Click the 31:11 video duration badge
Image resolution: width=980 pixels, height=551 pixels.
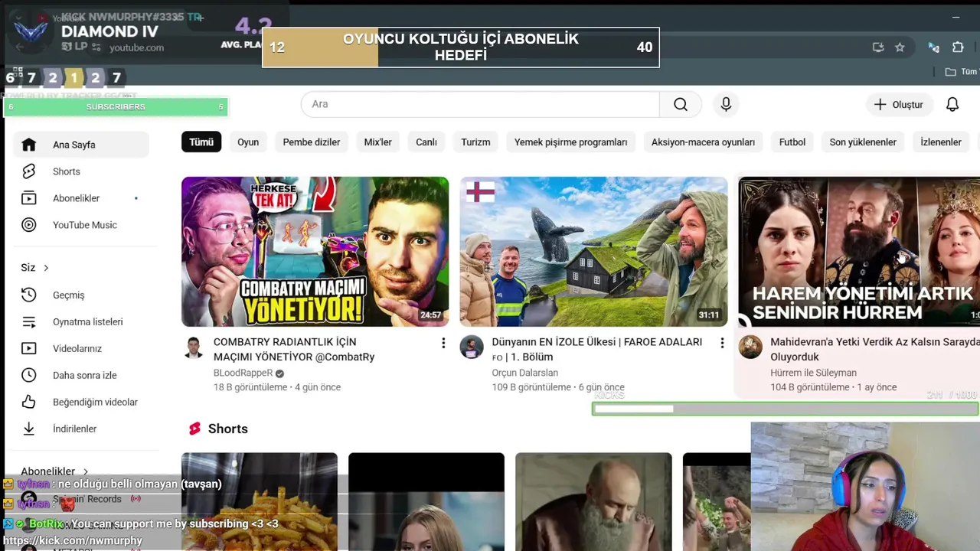[709, 315]
